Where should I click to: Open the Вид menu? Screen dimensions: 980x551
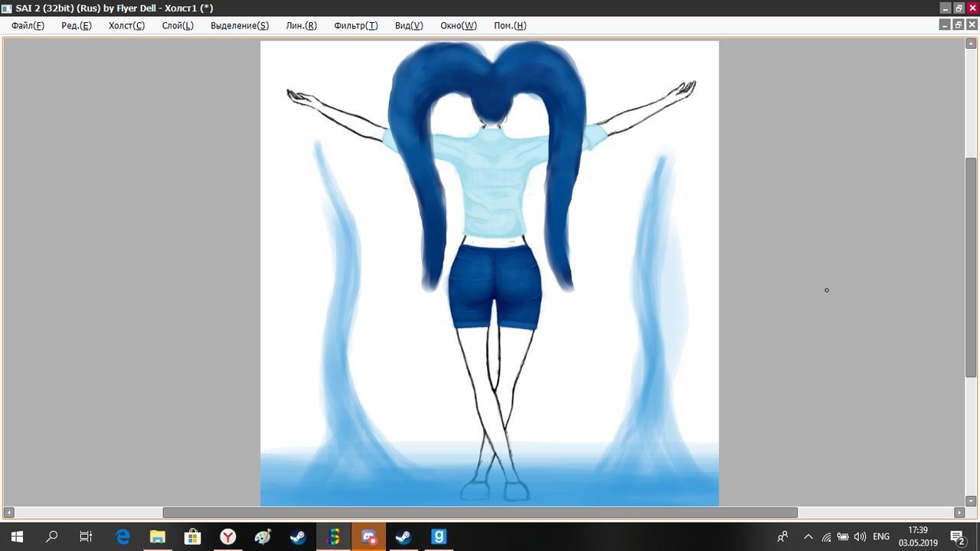(409, 25)
